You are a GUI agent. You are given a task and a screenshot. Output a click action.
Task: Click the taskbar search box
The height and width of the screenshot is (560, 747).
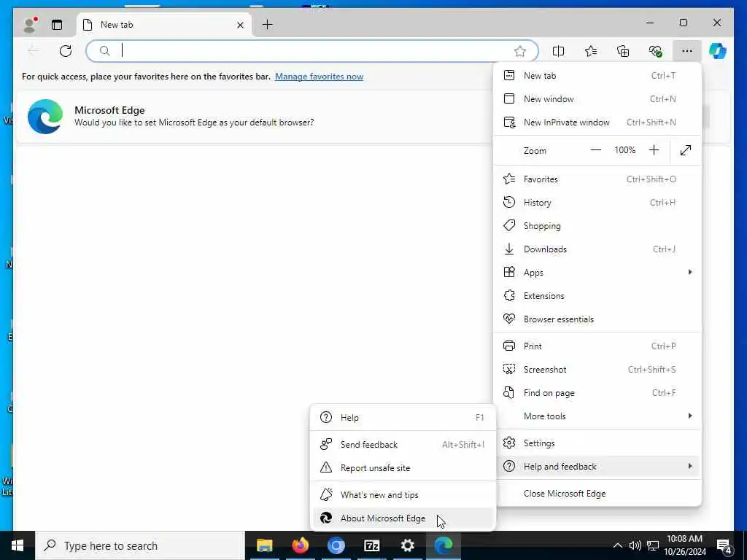[x=140, y=545]
